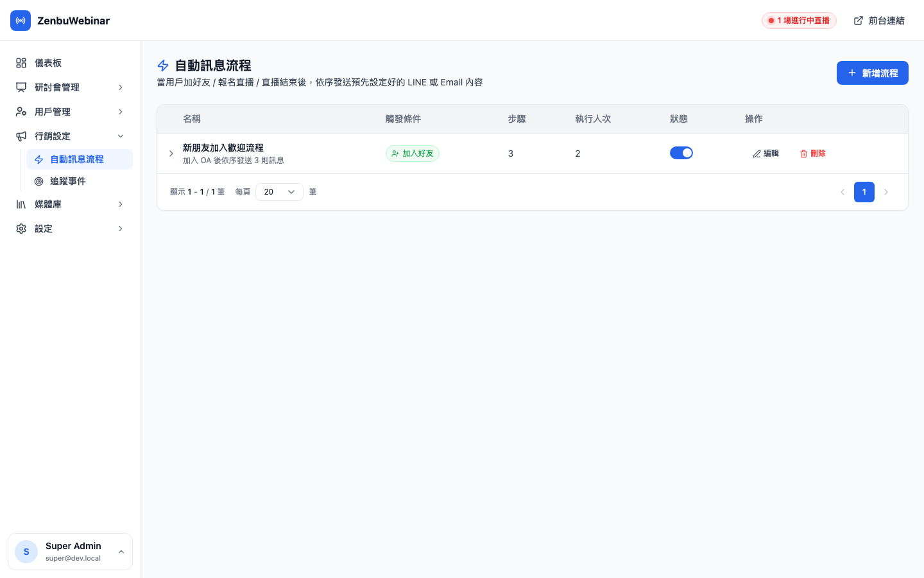Expand the 新朋友加入歡迎流程 row details
This screenshot has height=578, width=924.
(171, 153)
